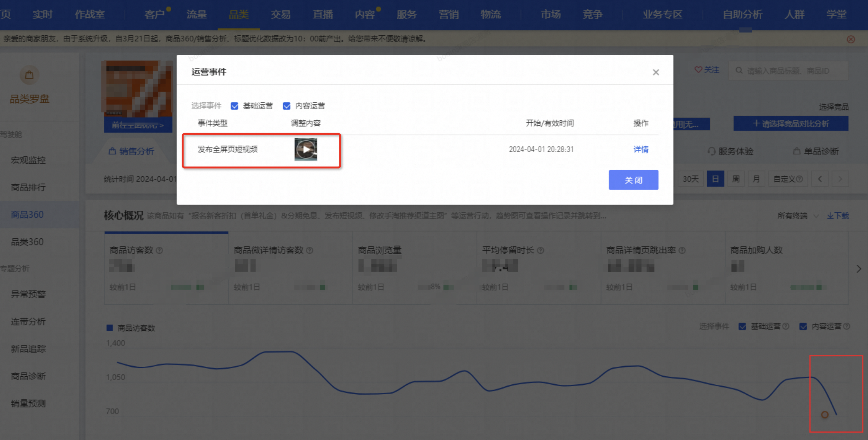Switch to 直播 top menu
Image resolution: width=868 pixels, height=440 pixels.
323,14
